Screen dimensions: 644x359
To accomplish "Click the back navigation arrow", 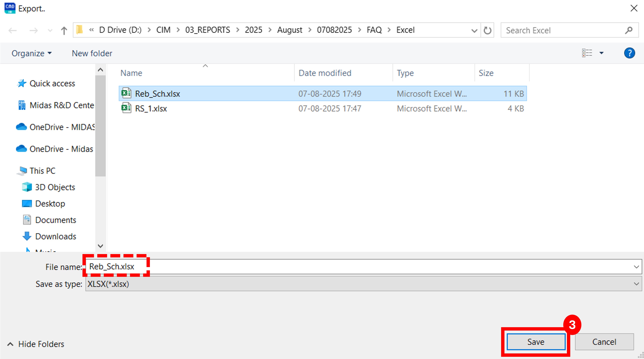I will [x=13, y=30].
